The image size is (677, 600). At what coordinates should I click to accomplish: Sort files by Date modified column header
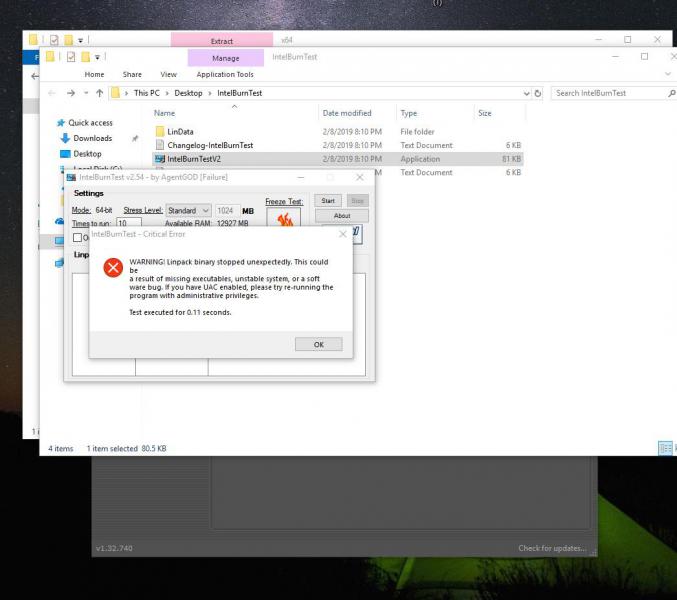[348, 113]
